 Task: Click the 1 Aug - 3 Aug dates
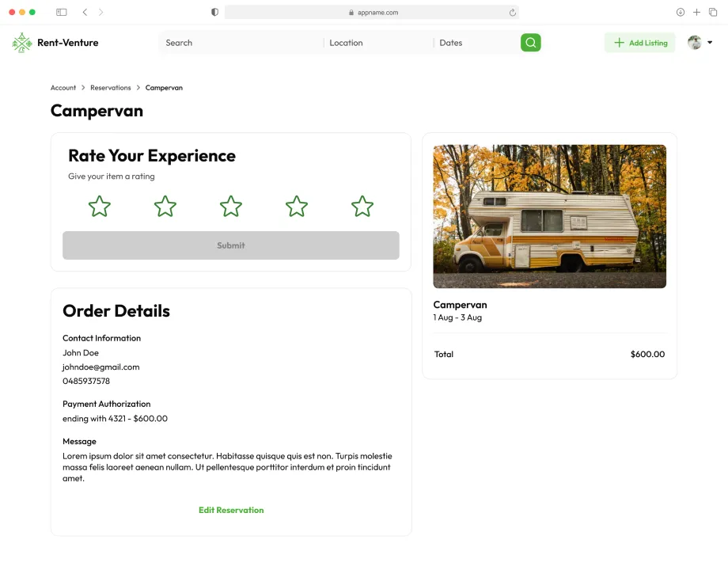coord(457,317)
